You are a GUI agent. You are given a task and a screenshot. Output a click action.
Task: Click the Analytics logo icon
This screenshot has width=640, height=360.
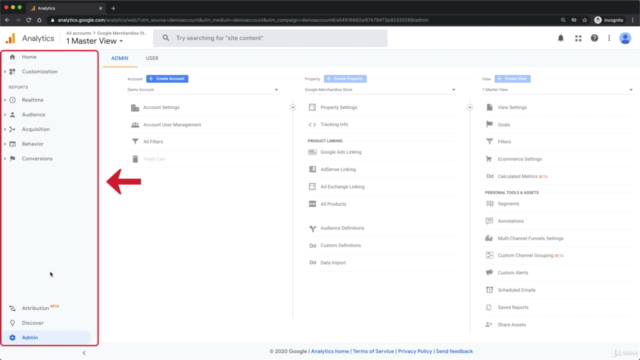[x=10, y=38]
